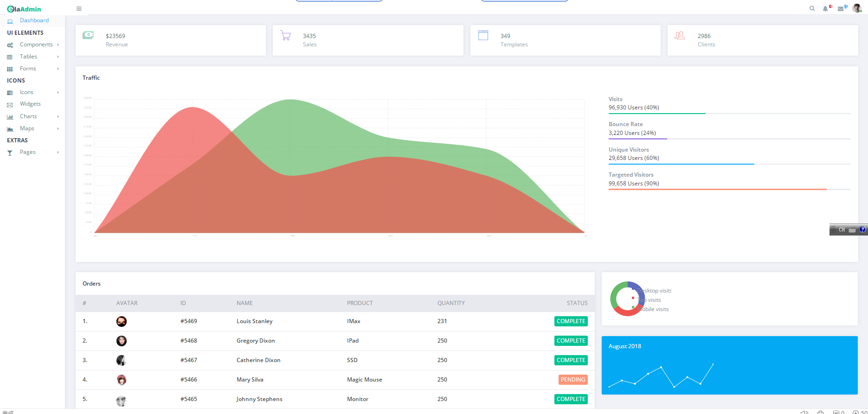Screen dimensions: 868x414
Task: Open the search magnifier icon
Action: click(x=812, y=9)
